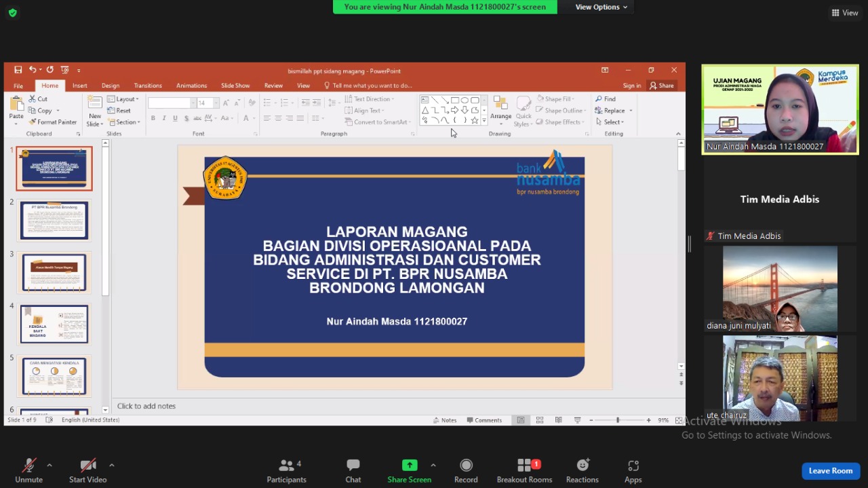Screen dimensions: 868x488
Task: Open Zoom View Options dropdown
Action: (601, 7)
